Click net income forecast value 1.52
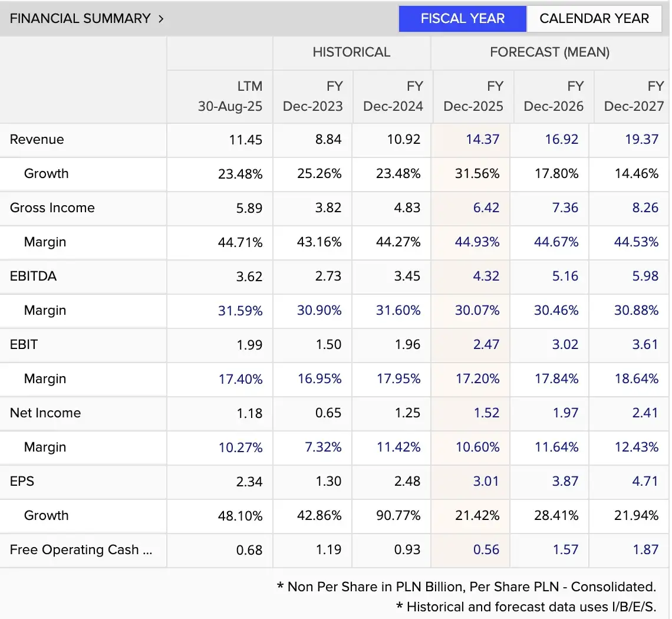The width and height of the screenshot is (672, 619). click(x=486, y=413)
